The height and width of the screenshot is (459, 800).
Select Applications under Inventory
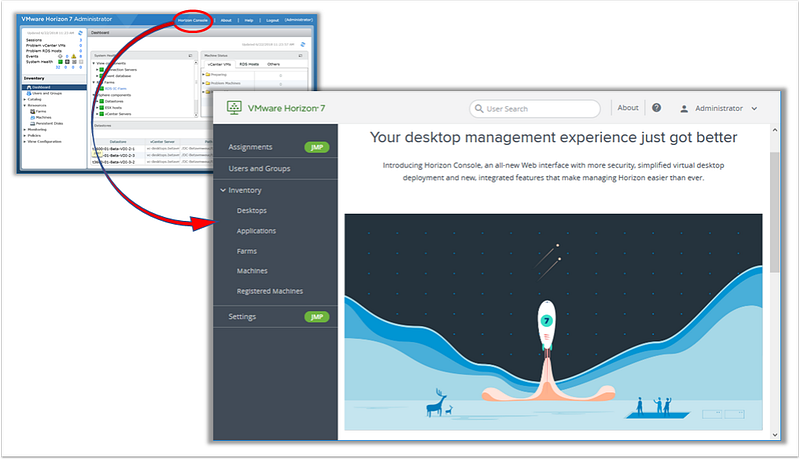pos(256,231)
